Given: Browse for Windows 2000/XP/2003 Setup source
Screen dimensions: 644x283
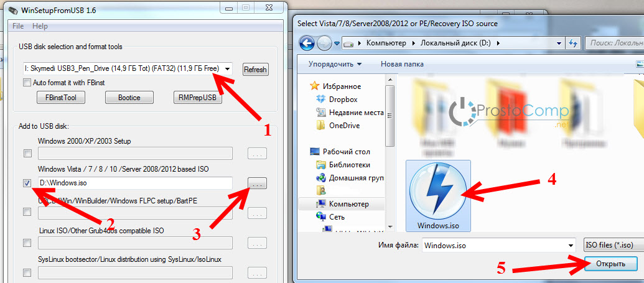Looking at the screenshot, I should click(257, 153).
